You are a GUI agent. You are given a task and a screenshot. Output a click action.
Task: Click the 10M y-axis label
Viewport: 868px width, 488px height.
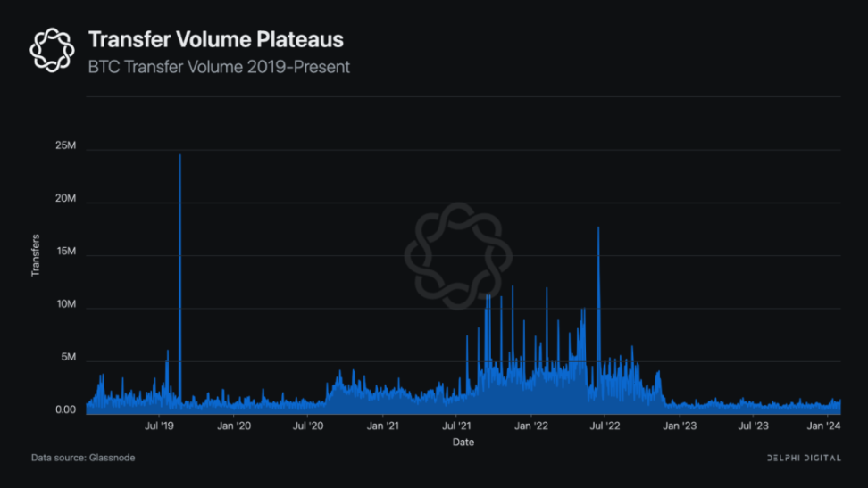point(65,305)
